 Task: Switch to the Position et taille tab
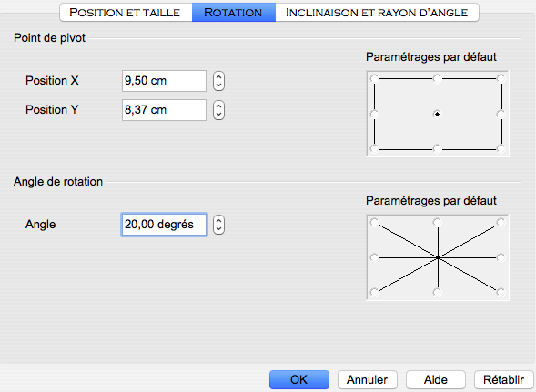click(x=125, y=13)
